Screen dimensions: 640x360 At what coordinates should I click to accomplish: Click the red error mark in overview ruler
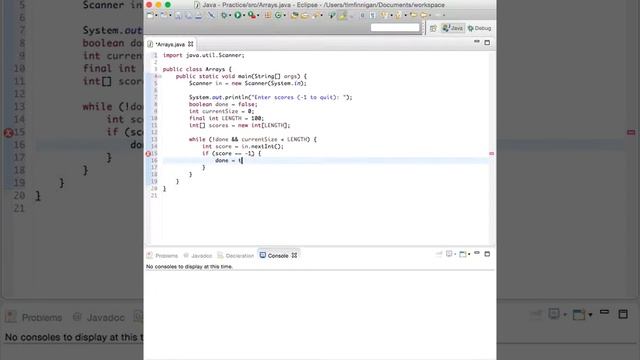point(491,153)
